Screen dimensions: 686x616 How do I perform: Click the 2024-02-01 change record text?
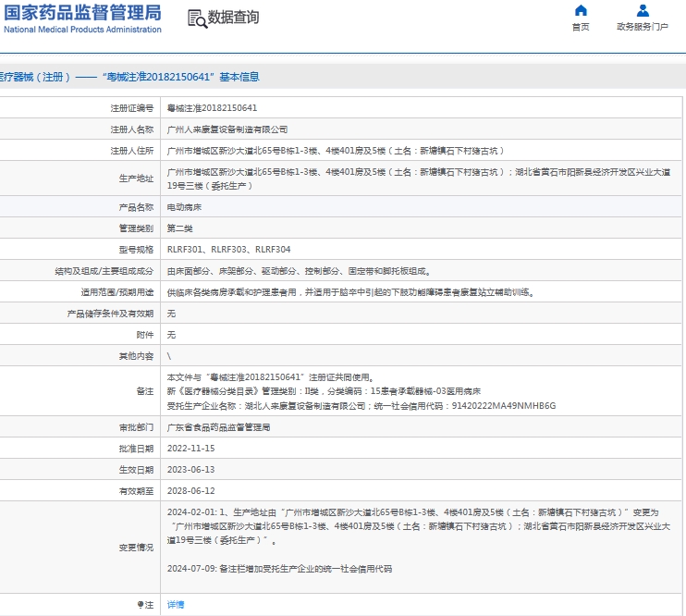click(418, 526)
